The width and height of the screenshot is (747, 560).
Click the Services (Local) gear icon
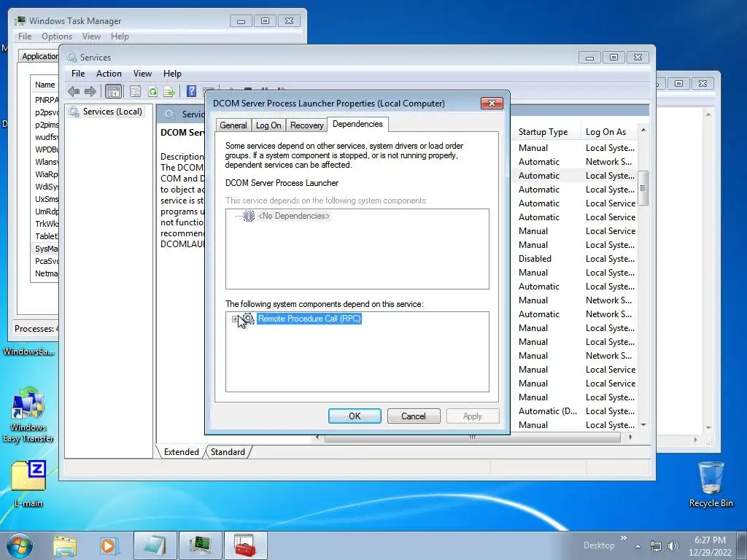point(74,112)
